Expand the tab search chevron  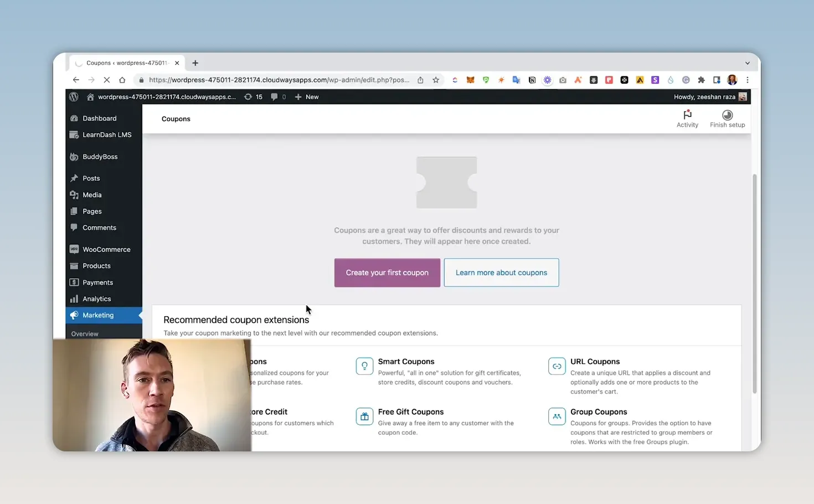(x=747, y=63)
